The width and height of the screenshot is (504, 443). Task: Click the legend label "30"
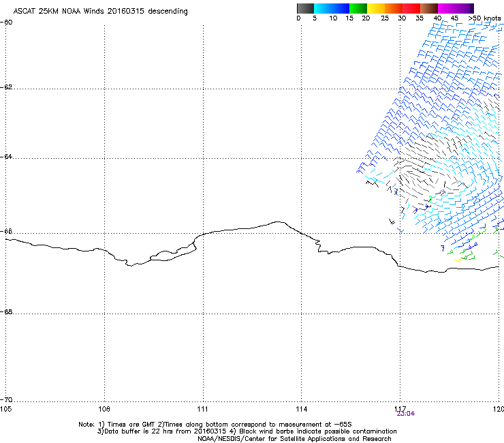point(402,18)
